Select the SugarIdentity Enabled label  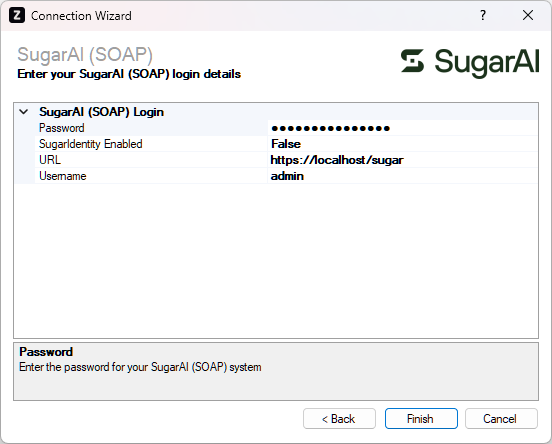click(x=90, y=144)
